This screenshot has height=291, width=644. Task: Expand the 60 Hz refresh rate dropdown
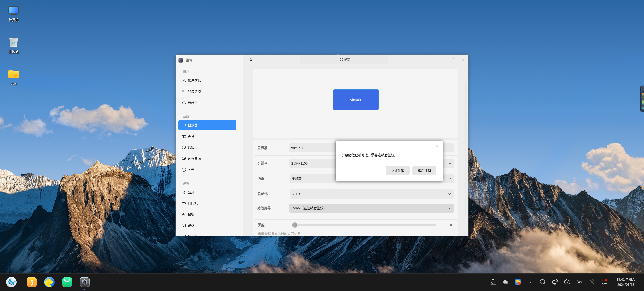[x=371, y=194]
